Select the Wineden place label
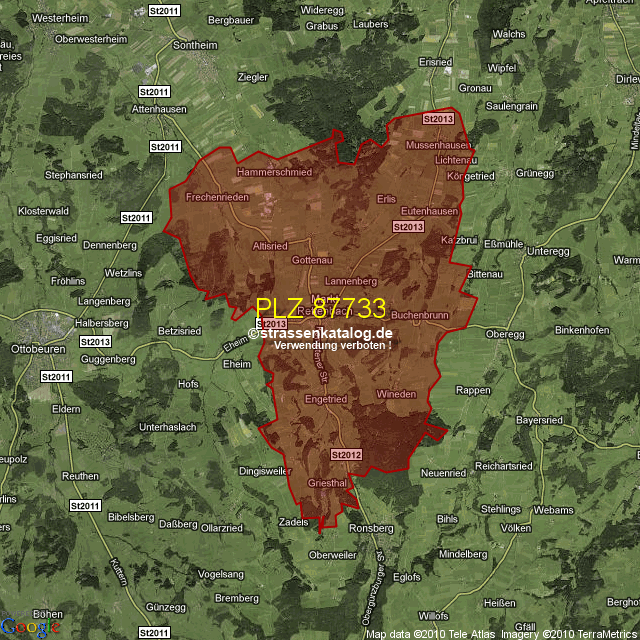 click(x=396, y=395)
